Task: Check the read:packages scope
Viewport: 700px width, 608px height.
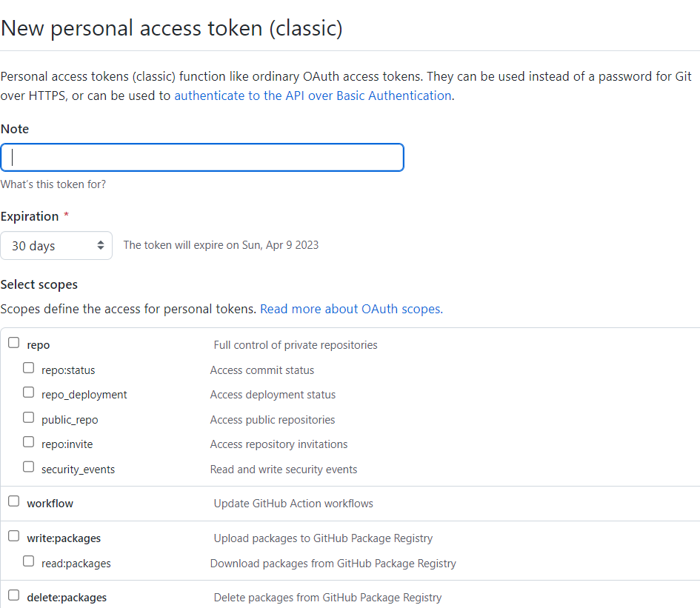Action: (29, 561)
